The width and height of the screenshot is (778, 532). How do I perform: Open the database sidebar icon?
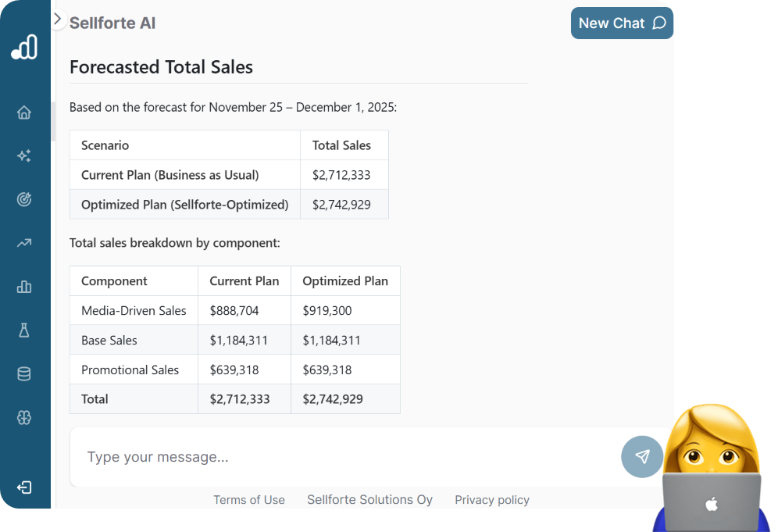tap(24, 374)
